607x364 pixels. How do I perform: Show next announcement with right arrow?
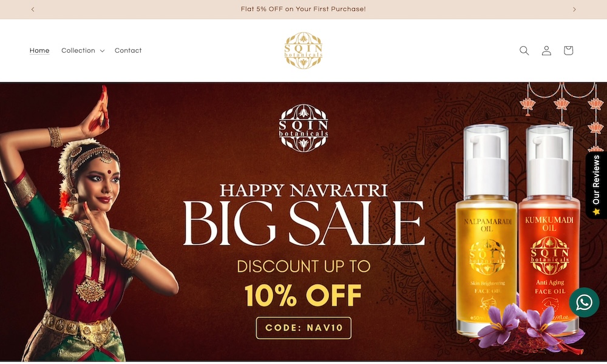574,9
